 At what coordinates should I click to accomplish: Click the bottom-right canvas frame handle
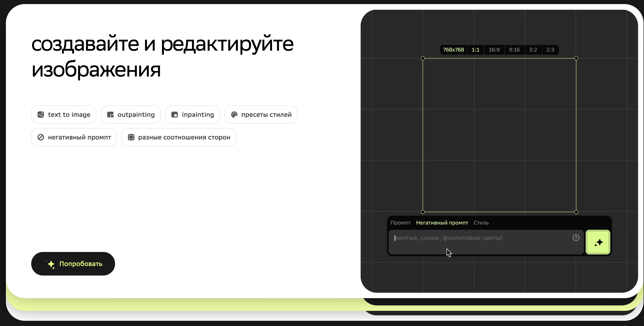tap(576, 212)
